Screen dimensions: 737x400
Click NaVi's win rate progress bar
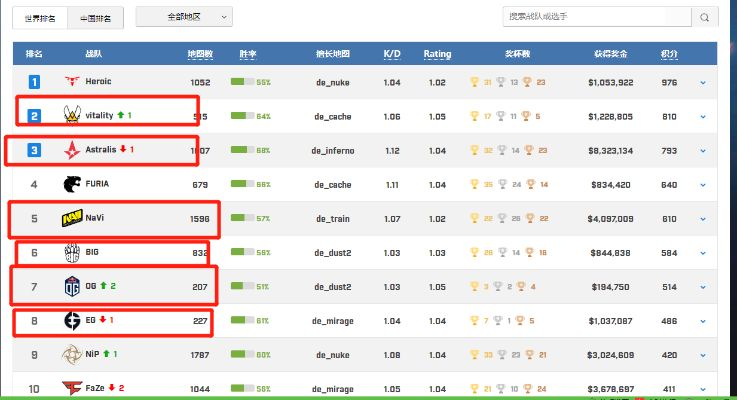coord(243,218)
